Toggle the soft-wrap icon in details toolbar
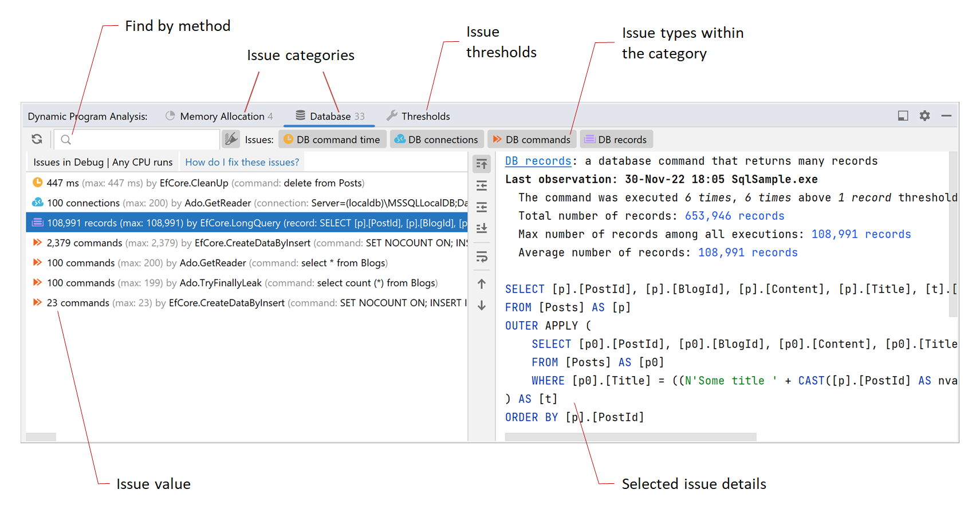Image resolution: width=980 pixels, height=513 pixels. coord(482,256)
